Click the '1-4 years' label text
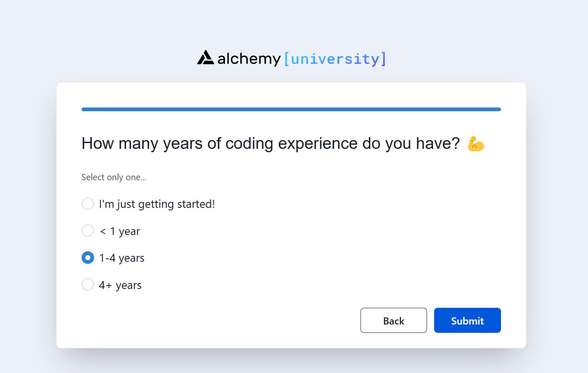Screen dimensions: 588x373 pyautogui.click(x=122, y=258)
